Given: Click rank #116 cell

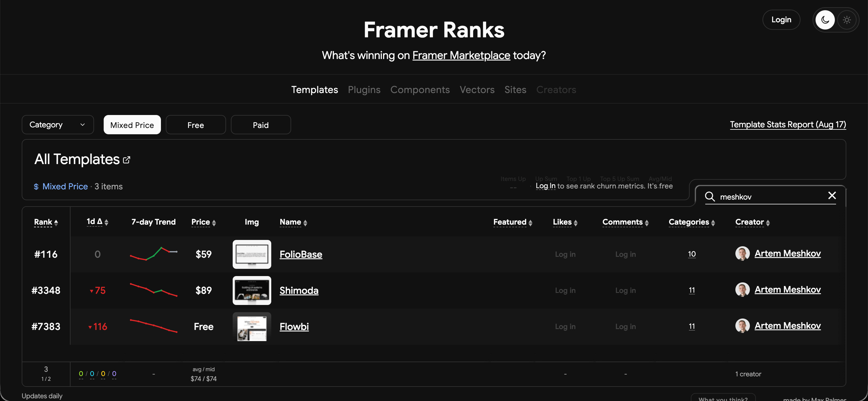Looking at the screenshot, I should 46,254.
